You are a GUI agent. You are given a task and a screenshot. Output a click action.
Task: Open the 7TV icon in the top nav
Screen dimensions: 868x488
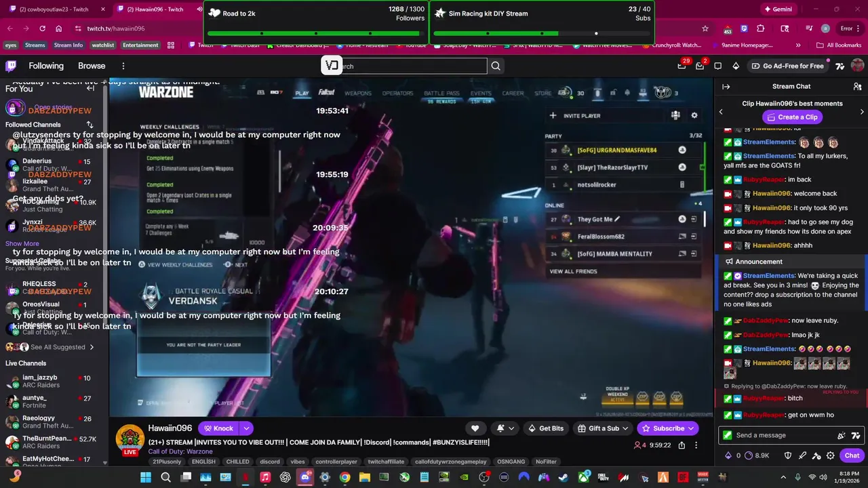click(x=840, y=66)
